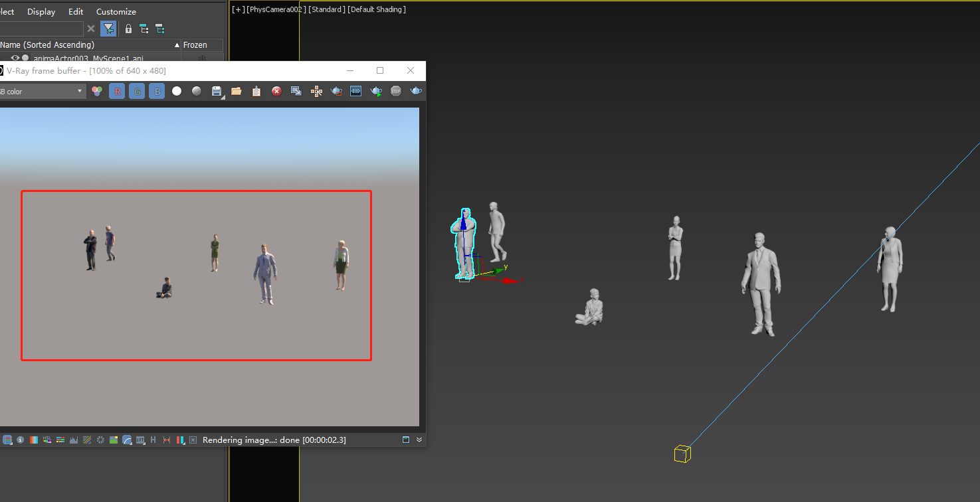980x502 pixels.
Task: Switch to alpha channel white circle
Action: tap(177, 91)
